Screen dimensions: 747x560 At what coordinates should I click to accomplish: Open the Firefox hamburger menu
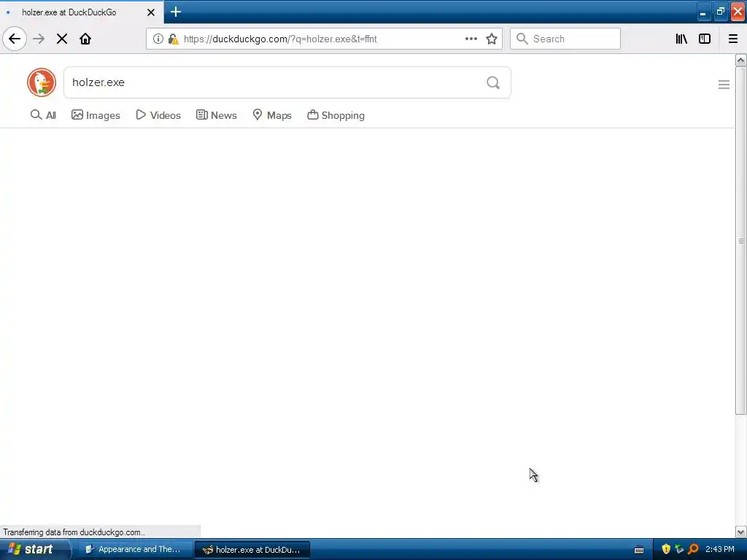733,39
